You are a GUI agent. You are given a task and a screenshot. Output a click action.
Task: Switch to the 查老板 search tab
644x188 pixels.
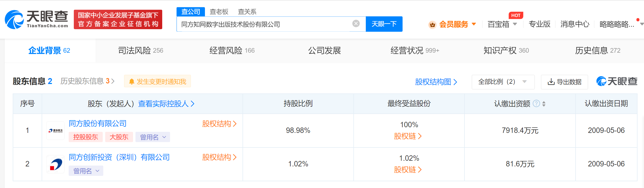(219, 12)
